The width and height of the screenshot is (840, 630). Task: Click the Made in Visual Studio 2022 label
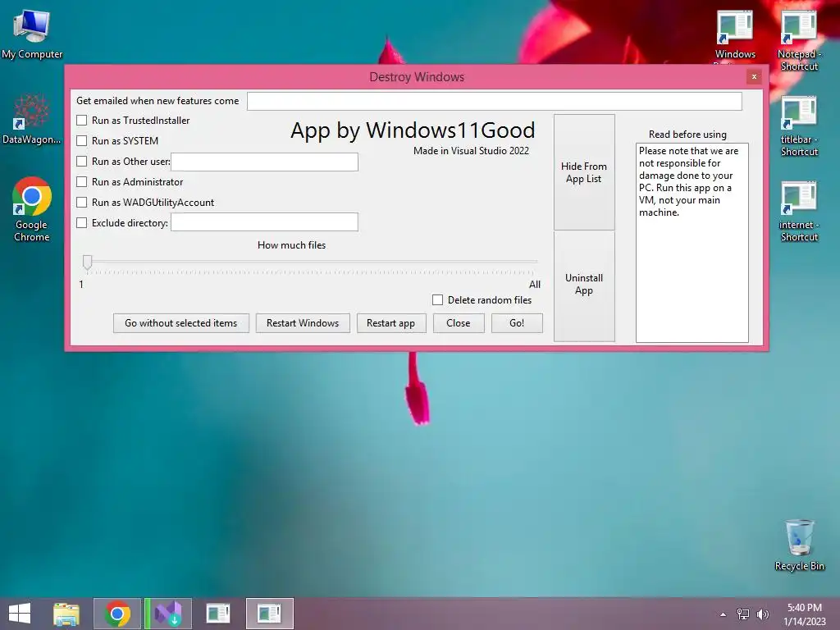471,151
